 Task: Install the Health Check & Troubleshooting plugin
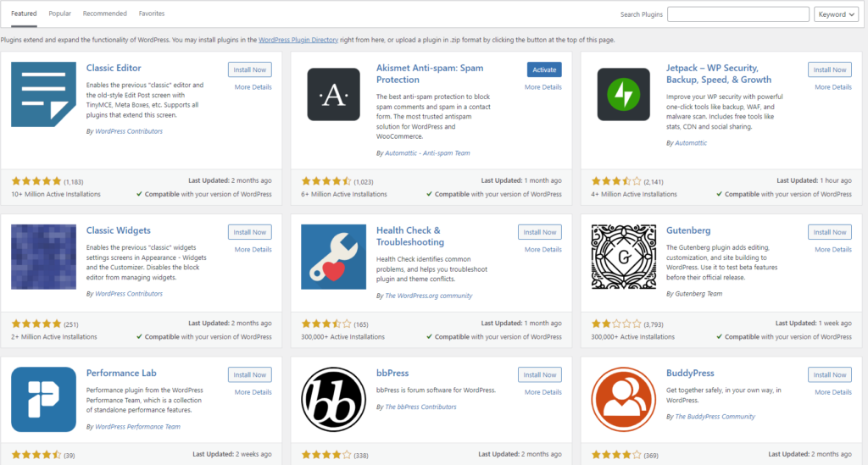pos(540,232)
